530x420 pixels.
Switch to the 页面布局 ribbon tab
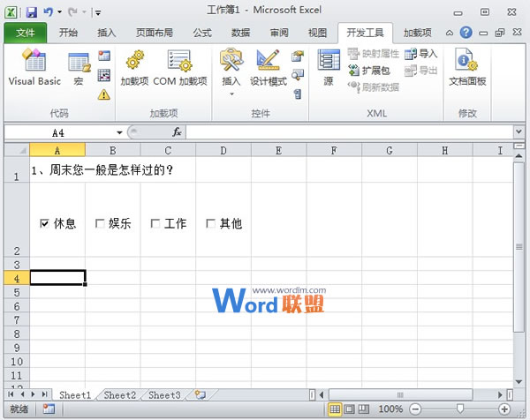pyautogui.click(x=155, y=33)
